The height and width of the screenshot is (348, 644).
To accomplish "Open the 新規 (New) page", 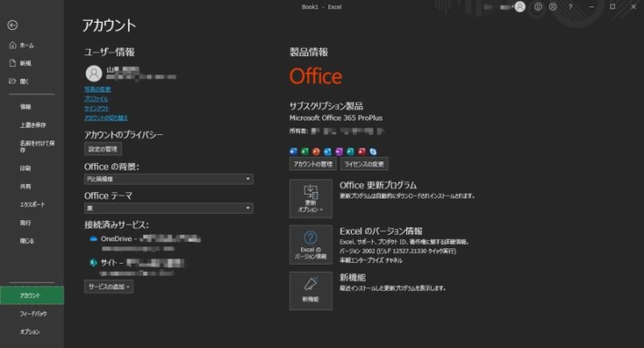I will point(21,63).
